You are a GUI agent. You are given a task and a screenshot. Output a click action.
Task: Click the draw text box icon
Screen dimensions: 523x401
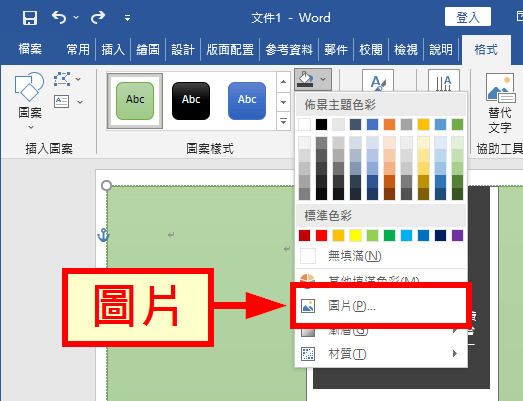pos(62,101)
